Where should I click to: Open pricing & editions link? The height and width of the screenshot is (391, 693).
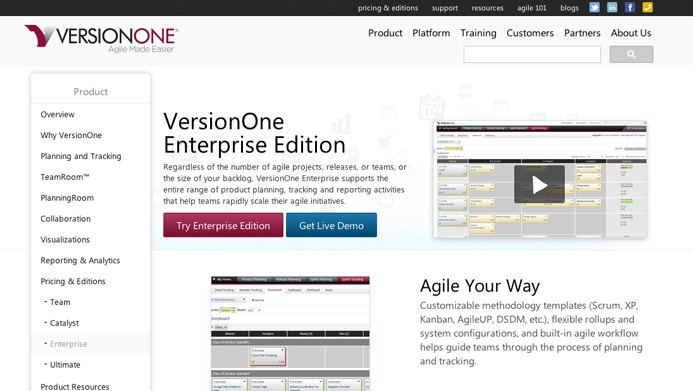(388, 8)
